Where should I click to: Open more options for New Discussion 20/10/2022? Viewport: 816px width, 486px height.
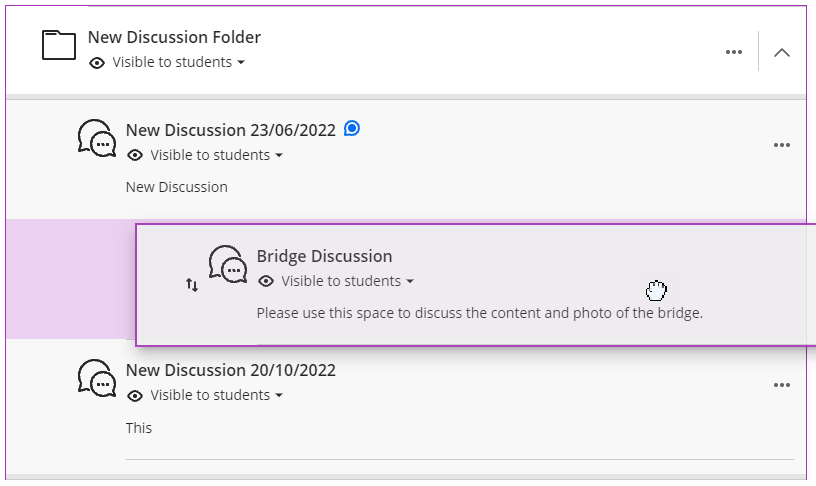pos(782,385)
